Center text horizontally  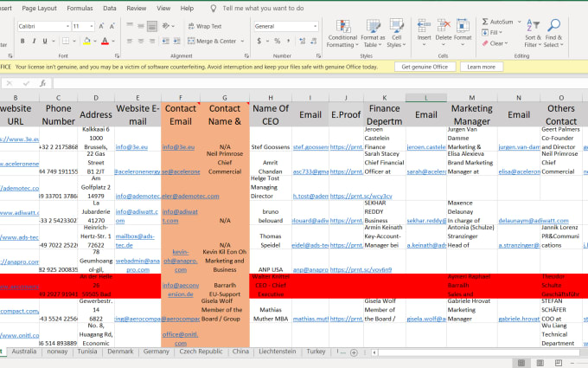pyautogui.click(x=141, y=41)
